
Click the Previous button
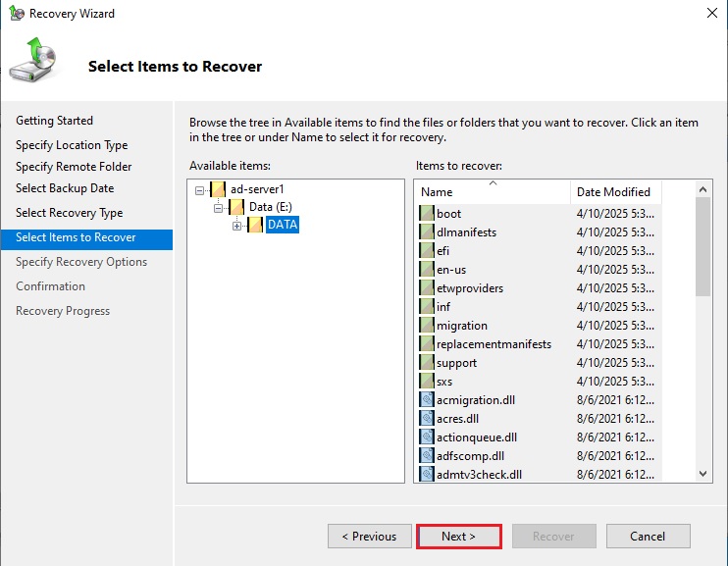[x=369, y=537]
